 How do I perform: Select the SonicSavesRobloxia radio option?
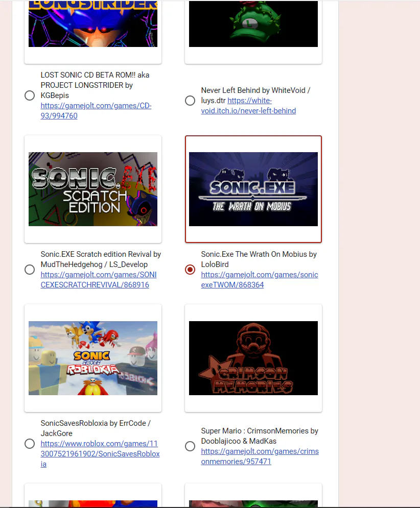[30, 444]
